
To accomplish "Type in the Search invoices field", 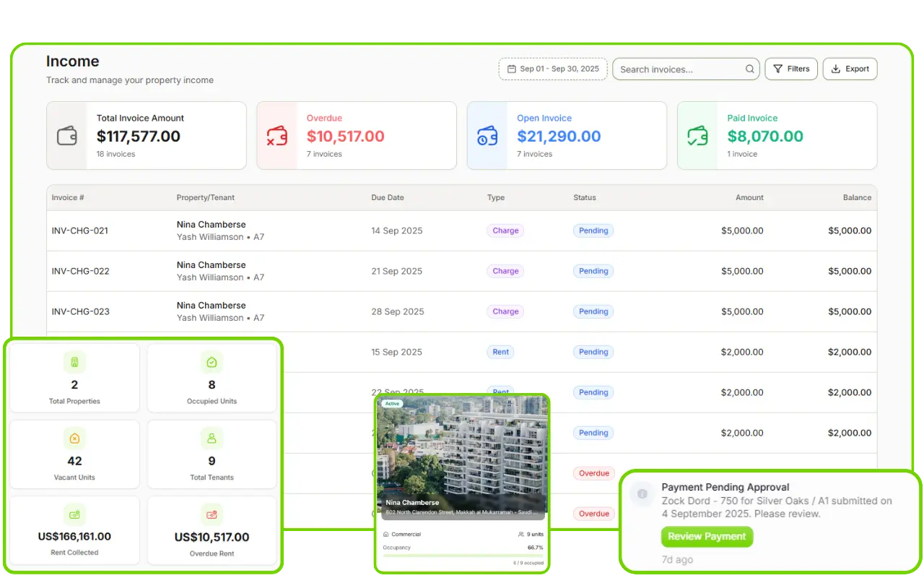I will pyautogui.click(x=679, y=69).
